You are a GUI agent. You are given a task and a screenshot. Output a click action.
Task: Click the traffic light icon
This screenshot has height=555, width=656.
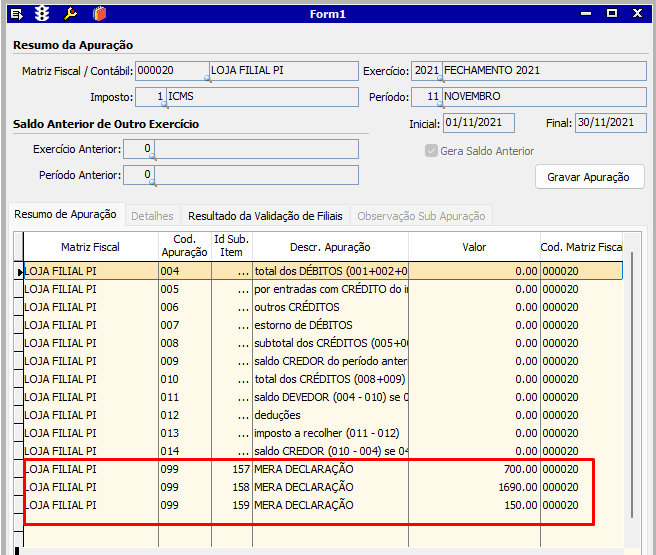pos(42,14)
